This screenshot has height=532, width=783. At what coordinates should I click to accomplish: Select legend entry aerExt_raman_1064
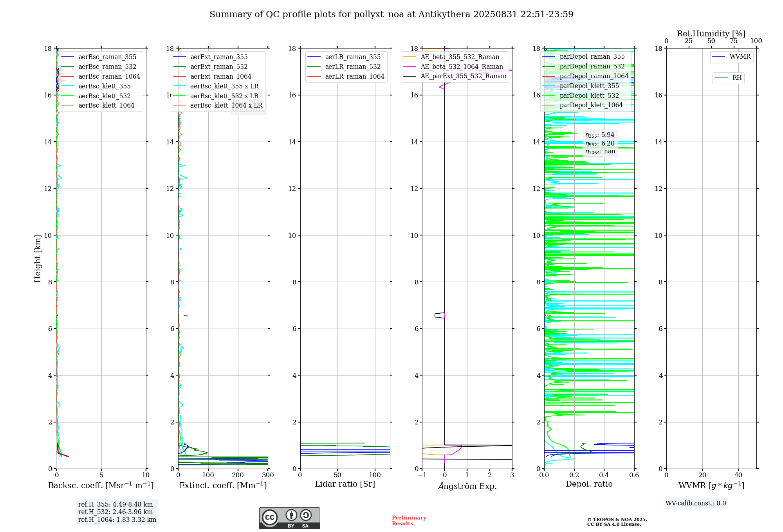click(x=212, y=77)
